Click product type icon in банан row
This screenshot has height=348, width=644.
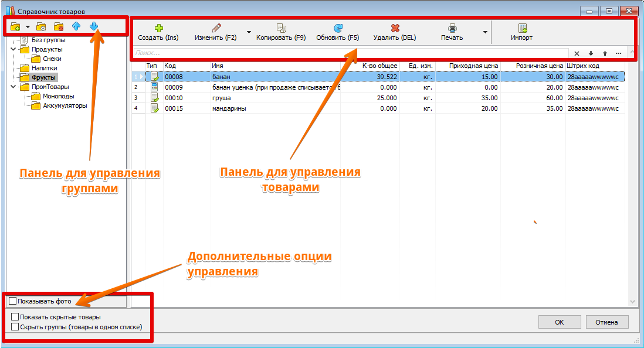coord(154,77)
